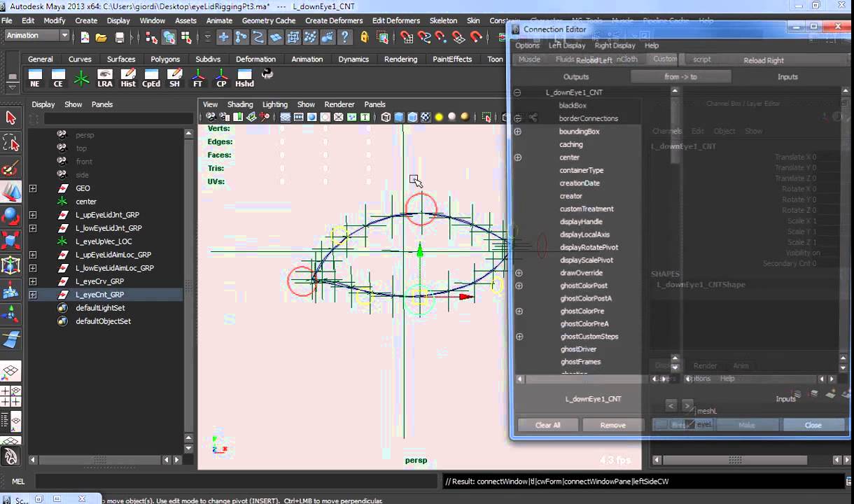Click the Save Scene icon
854x504 pixels.
(x=120, y=37)
